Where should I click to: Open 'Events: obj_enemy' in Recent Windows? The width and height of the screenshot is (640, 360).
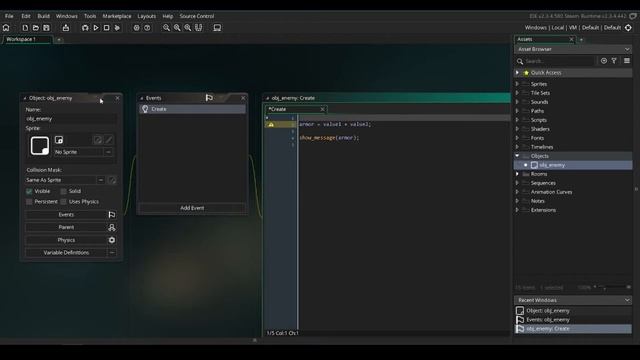(x=573, y=320)
